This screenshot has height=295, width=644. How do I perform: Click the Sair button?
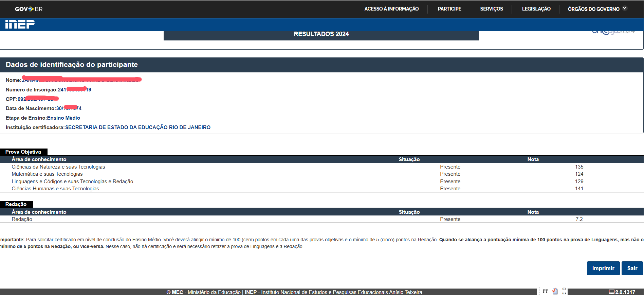(632, 268)
